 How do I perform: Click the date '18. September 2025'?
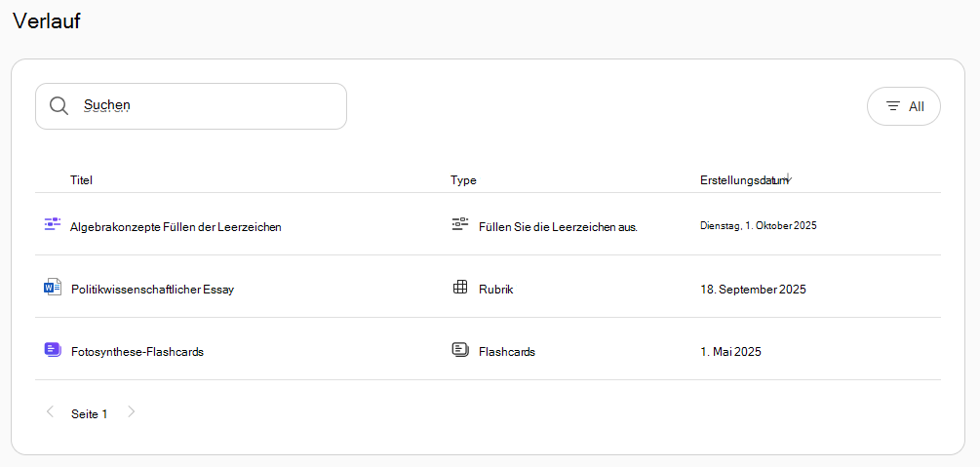pos(753,290)
